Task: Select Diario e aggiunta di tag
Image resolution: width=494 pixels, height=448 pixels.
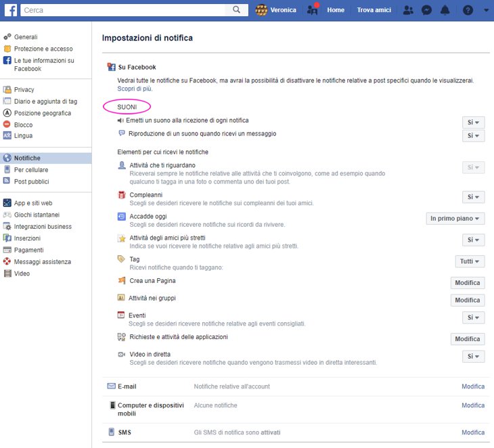Action: (x=46, y=101)
